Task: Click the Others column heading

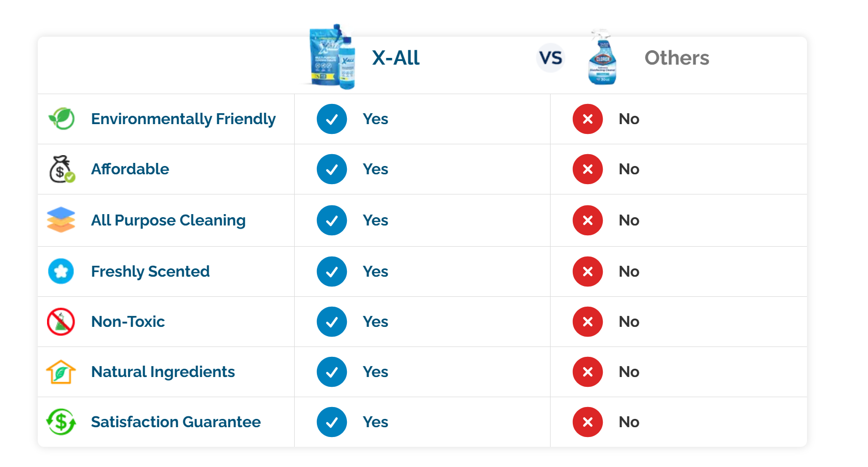Action: pyautogui.click(x=677, y=58)
